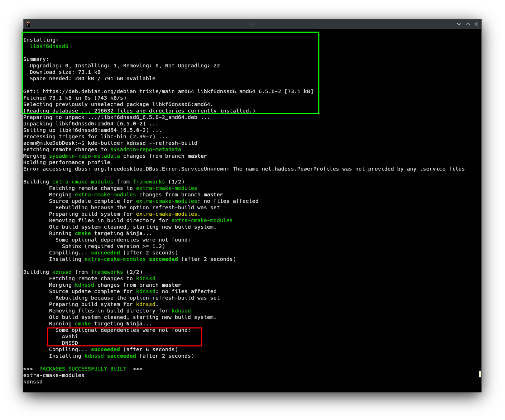
Task: Click 'Preparing to unpack' libkf6dnssd6 deb line
Action: [x=116, y=117]
